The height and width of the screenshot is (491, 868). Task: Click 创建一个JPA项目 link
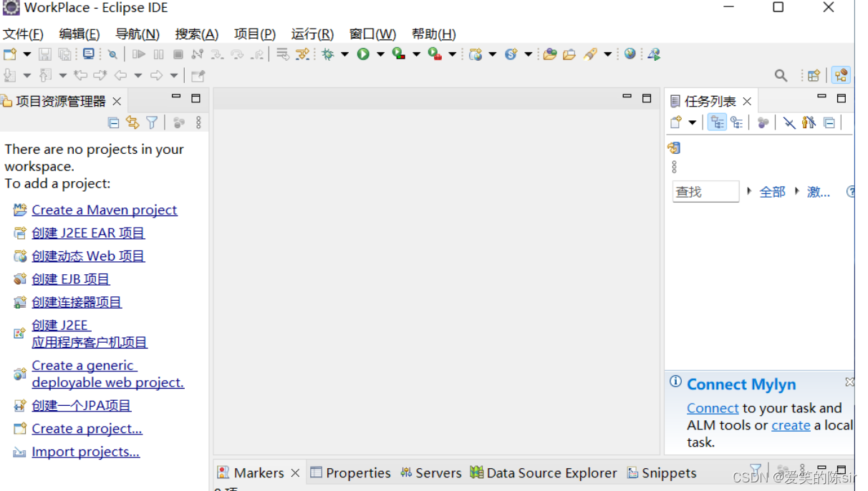point(82,405)
